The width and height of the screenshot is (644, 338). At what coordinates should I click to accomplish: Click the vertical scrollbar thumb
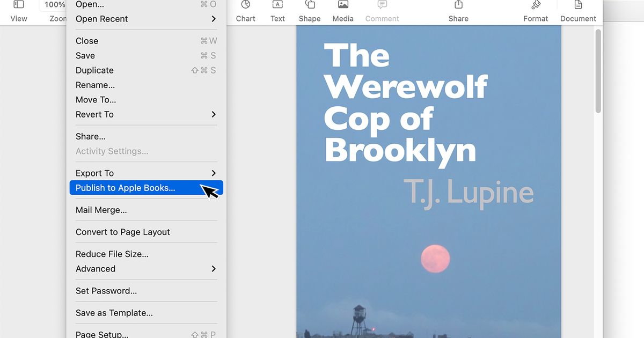pos(598,71)
